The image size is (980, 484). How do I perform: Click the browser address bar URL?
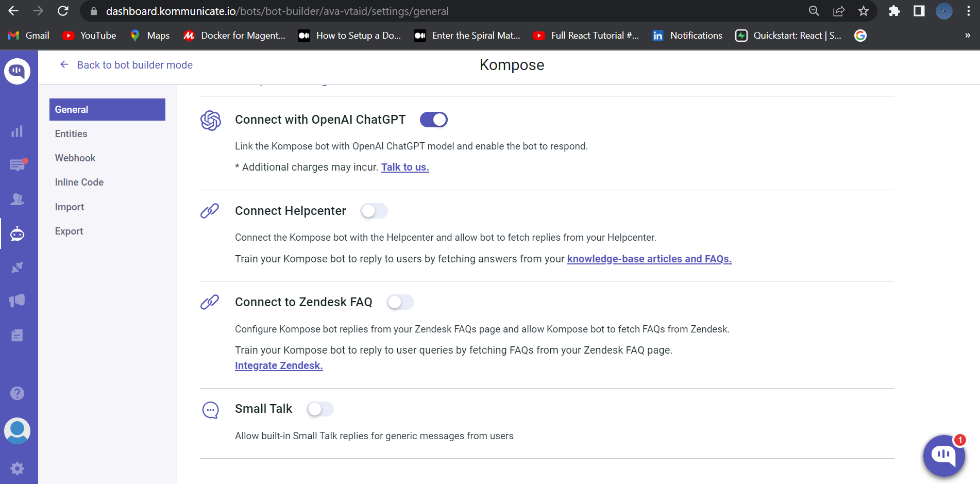tap(277, 11)
